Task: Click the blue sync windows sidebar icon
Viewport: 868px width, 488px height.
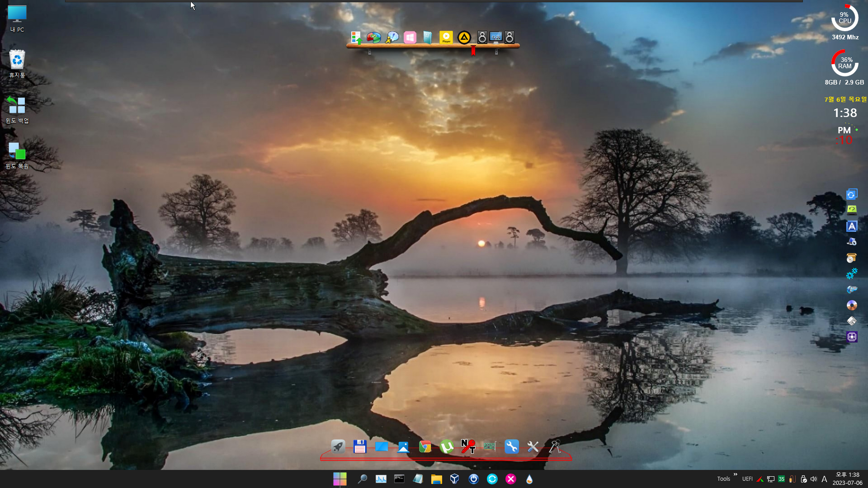Action: click(x=852, y=194)
